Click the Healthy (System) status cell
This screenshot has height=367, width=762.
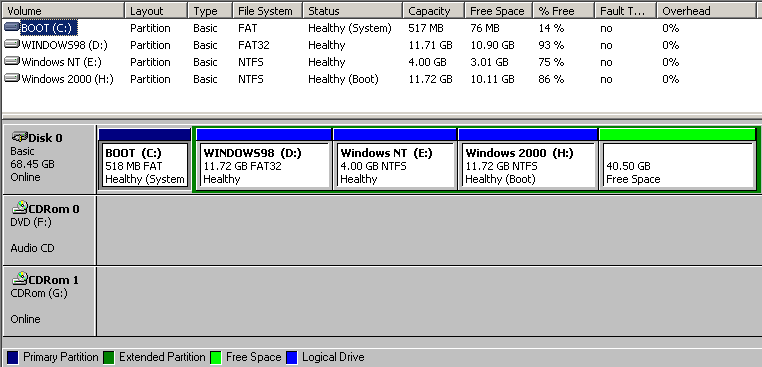point(349,28)
